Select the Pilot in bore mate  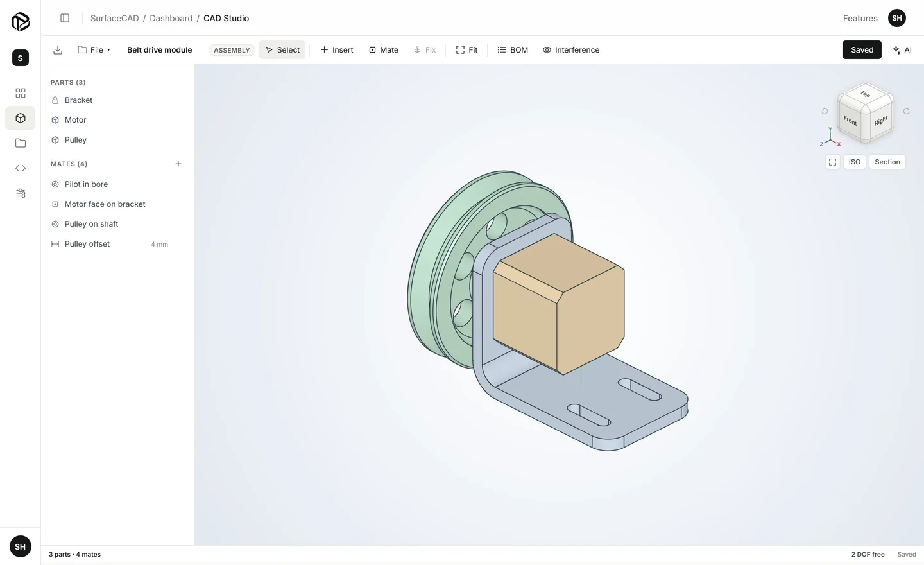(x=117, y=184)
